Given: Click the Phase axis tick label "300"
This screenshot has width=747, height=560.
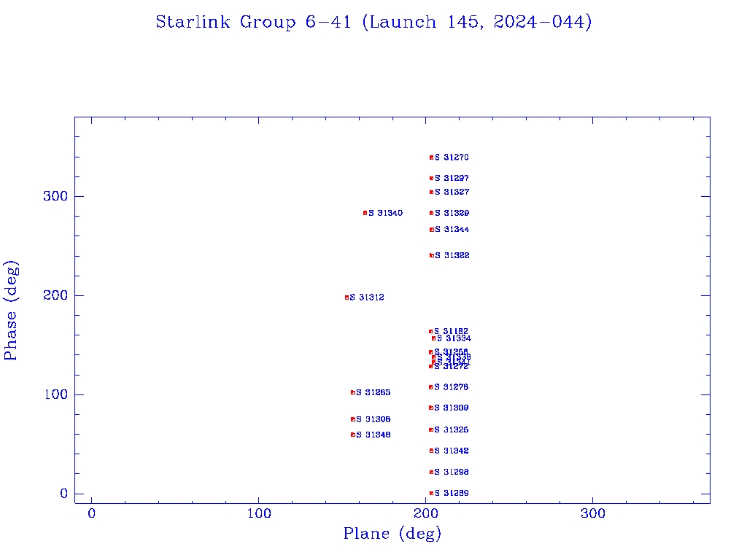Looking at the screenshot, I should click(x=55, y=196).
